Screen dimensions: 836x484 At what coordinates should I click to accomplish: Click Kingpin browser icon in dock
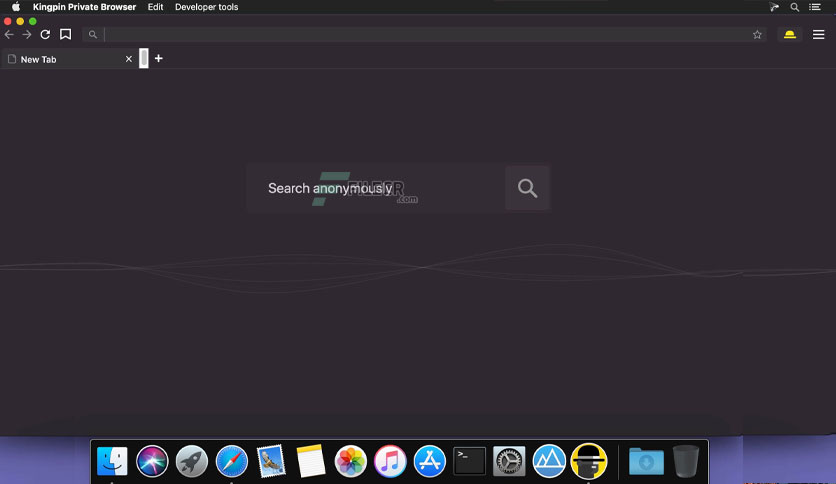[x=589, y=461]
